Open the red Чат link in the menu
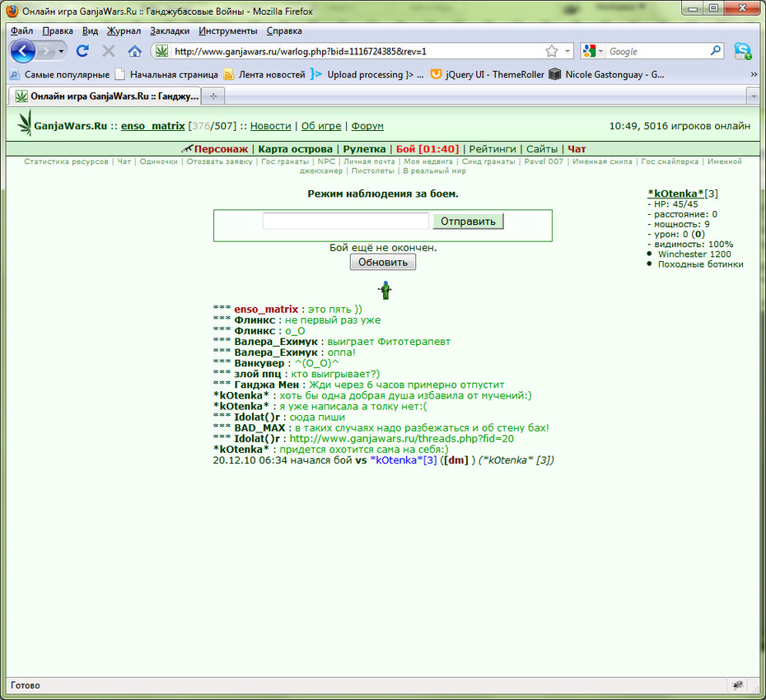The width and height of the screenshot is (766, 700). (x=577, y=149)
